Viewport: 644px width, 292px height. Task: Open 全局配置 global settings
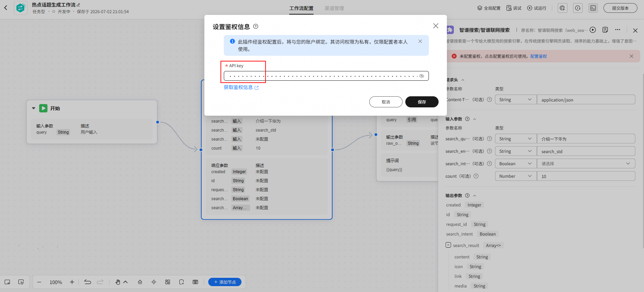(489, 8)
